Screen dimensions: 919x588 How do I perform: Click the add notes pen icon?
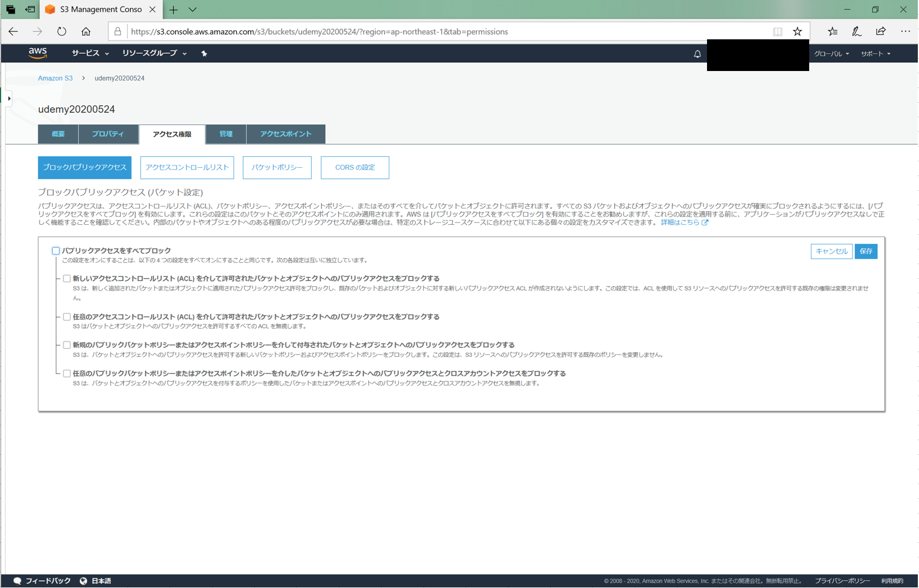(857, 32)
